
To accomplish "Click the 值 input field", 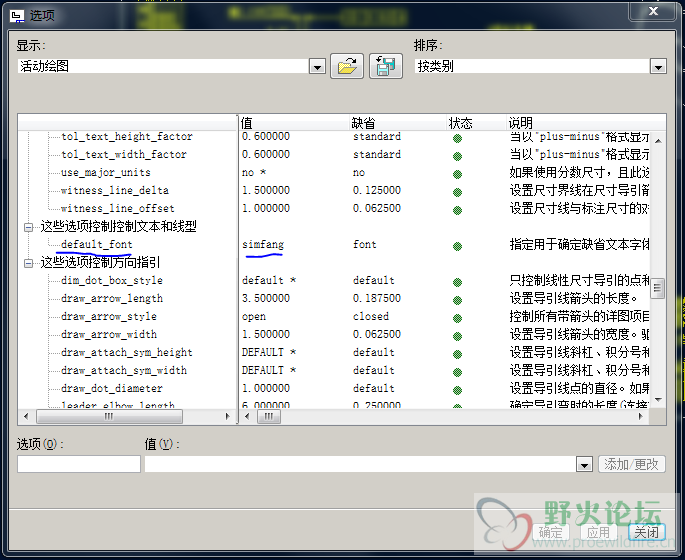I will (360, 464).
